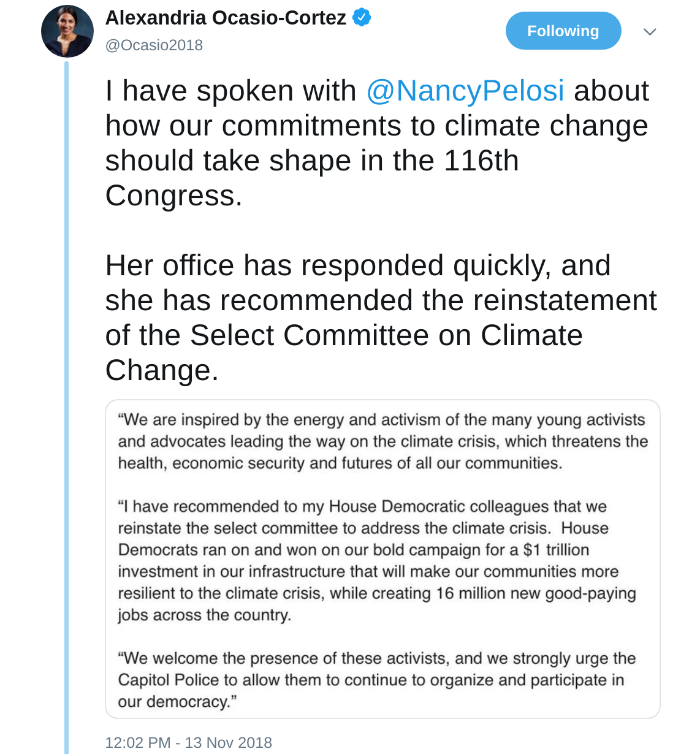Click "I have spoken with" tweet text
Viewport: 700px width, 754px height.
tap(230, 91)
